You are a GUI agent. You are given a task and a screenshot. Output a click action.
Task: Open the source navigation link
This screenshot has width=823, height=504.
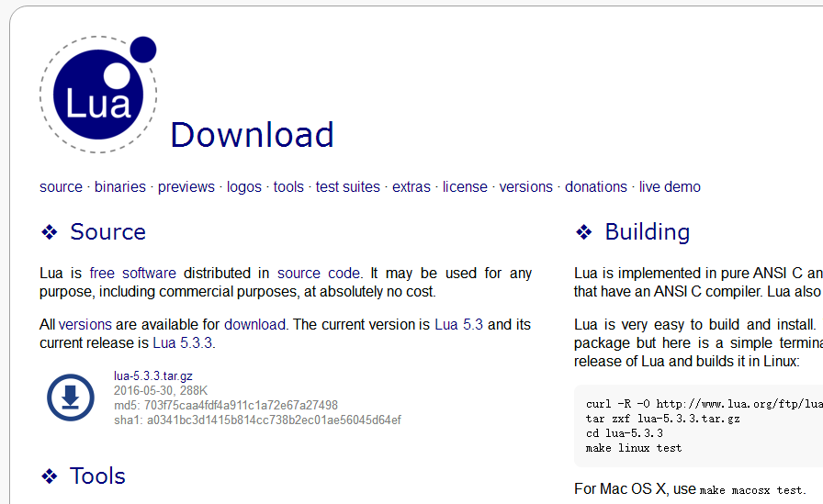tap(61, 186)
